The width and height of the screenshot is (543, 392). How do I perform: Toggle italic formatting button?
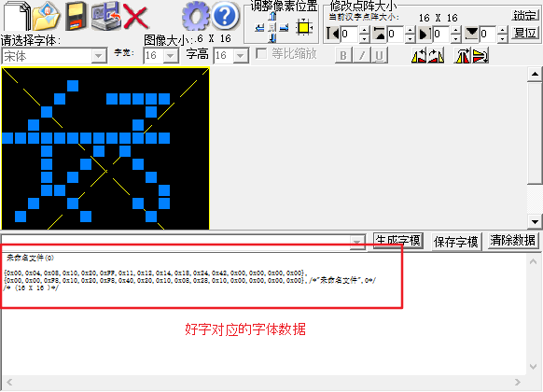tap(362, 55)
